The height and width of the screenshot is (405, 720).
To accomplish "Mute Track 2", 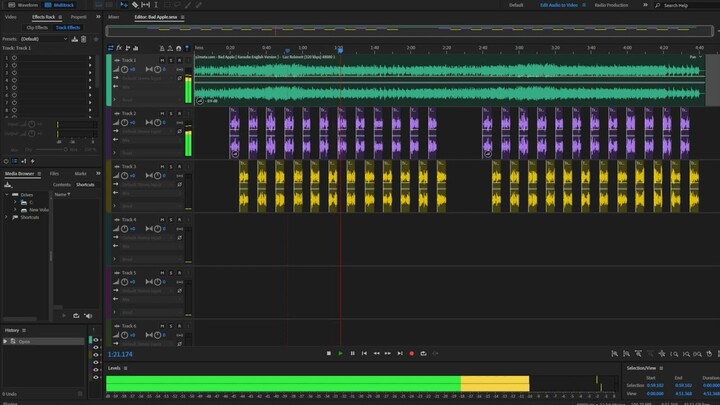I will coord(162,113).
